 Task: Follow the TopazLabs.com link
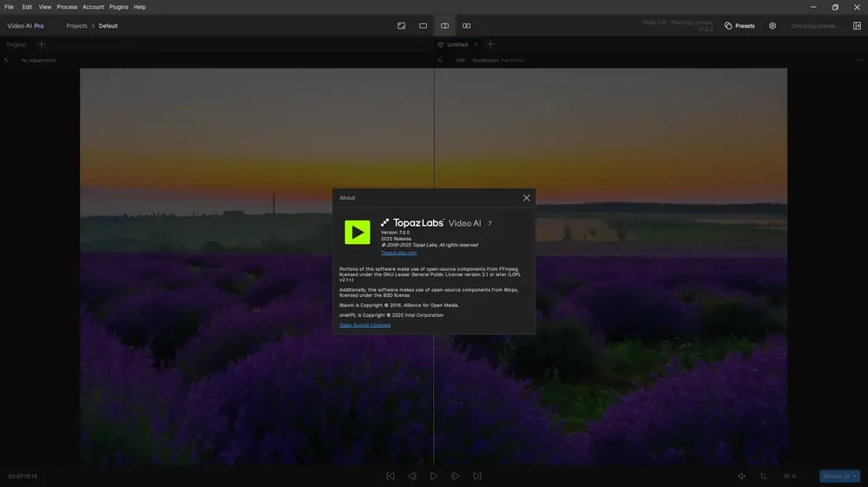pyautogui.click(x=398, y=253)
